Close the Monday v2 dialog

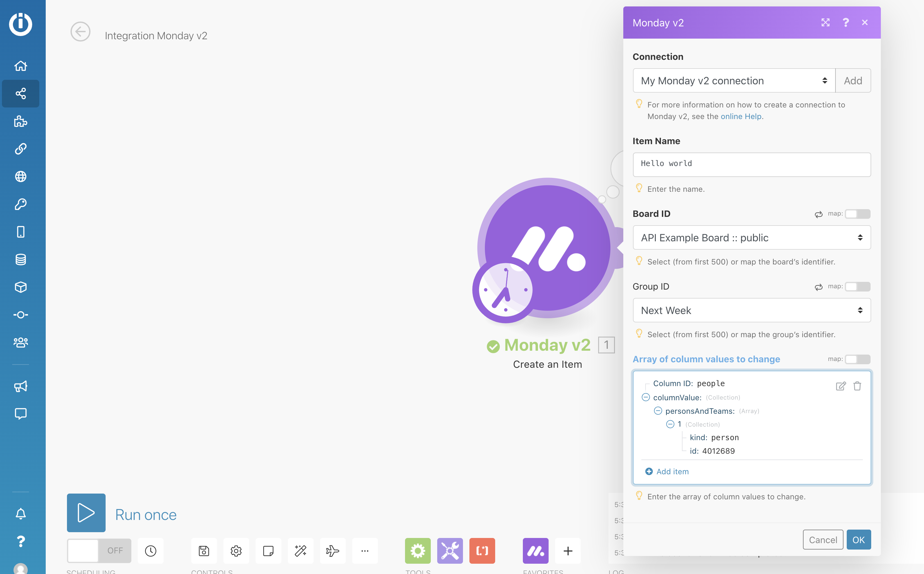pos(865,23)
